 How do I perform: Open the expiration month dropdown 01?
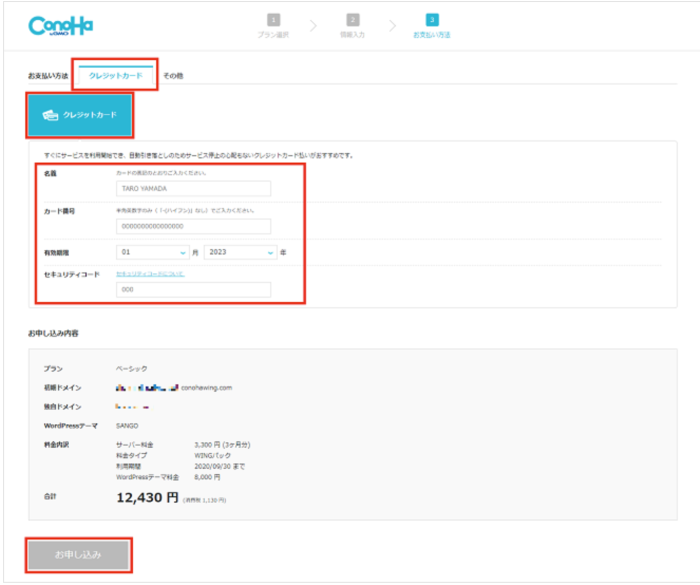click(153, 252)
